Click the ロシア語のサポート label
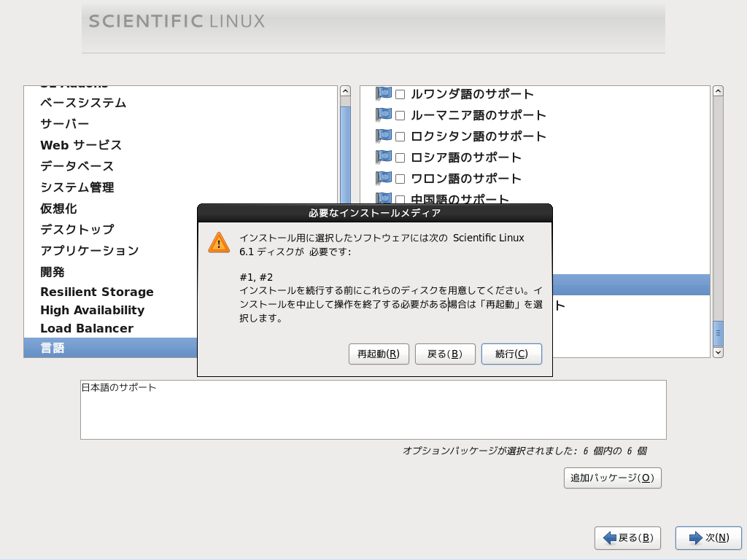 pos(466,157)
